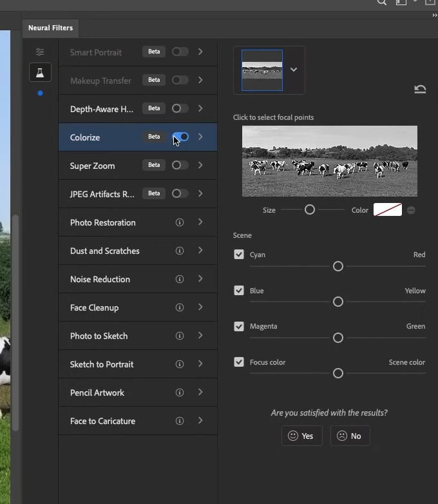438x504 pixels.
Task: Click the Yes satisfied button
Action: [x=301, y=436]
